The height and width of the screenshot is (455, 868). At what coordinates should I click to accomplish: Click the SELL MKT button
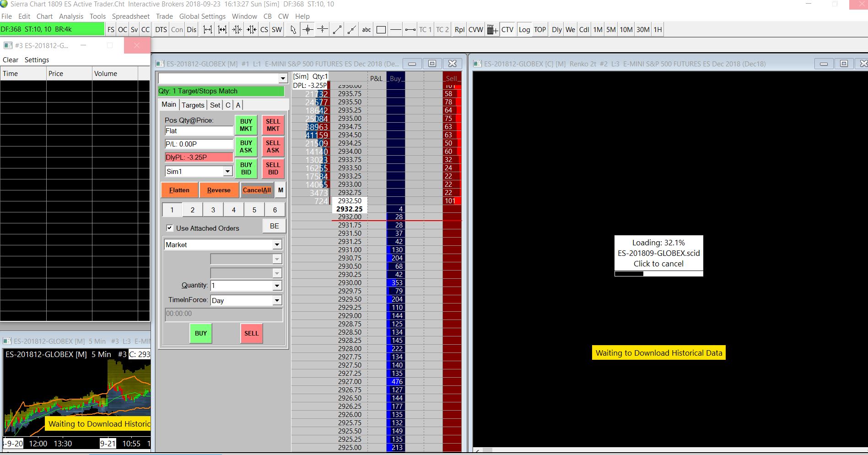pos(273,125)
